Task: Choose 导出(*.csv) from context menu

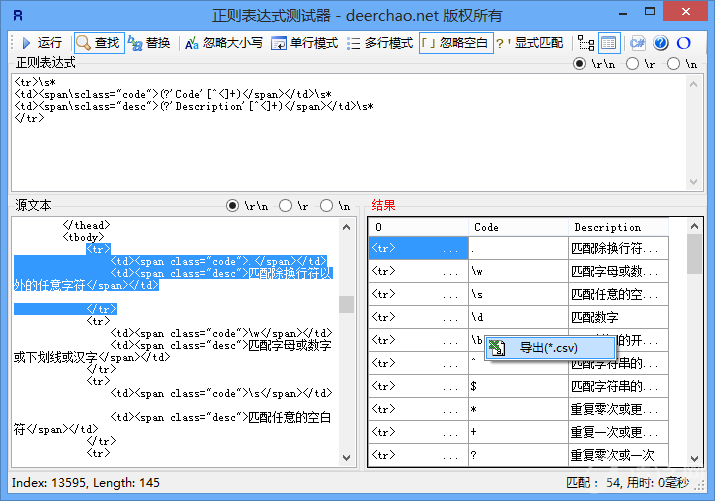Action: (548, 348)
